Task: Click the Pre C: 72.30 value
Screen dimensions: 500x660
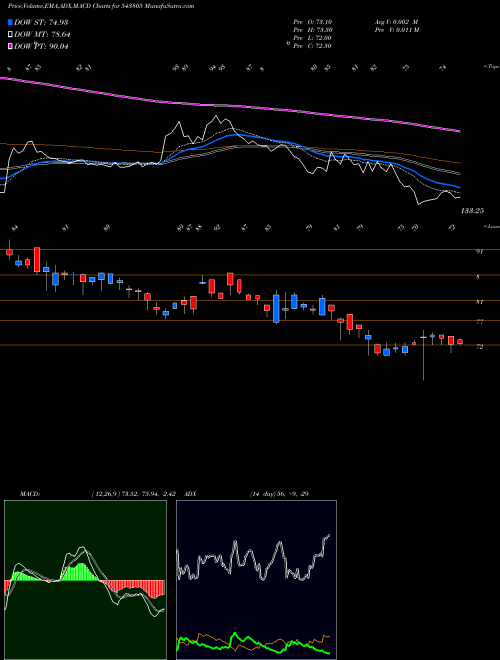Action: 313,46
